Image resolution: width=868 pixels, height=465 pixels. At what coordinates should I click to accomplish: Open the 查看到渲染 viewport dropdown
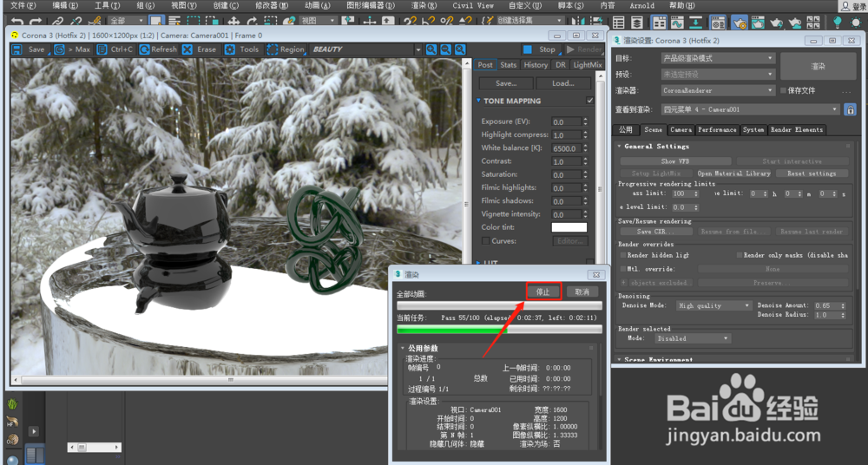coord(751,109)
